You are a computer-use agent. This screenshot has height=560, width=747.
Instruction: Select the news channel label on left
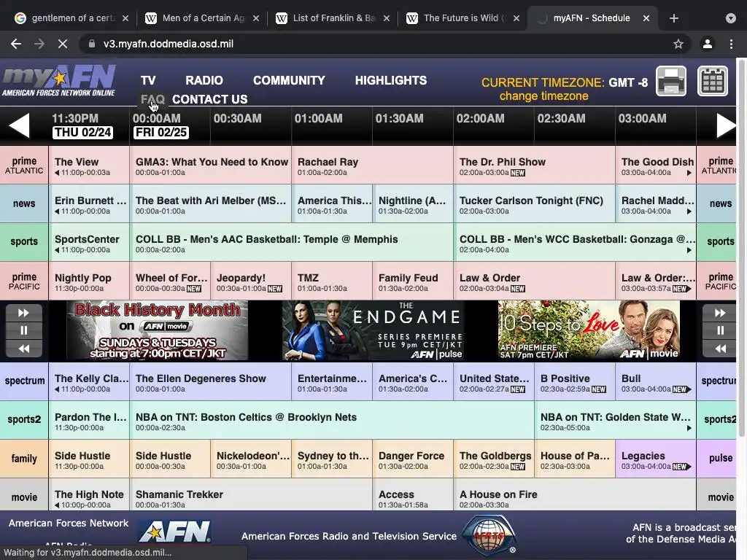pos(24,203)
